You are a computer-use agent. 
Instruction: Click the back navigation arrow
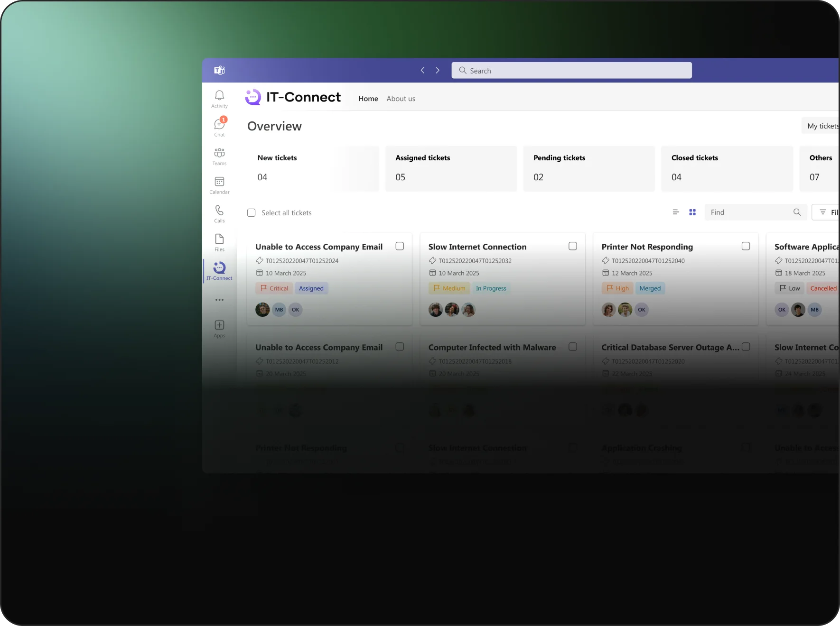click(422, 71)
